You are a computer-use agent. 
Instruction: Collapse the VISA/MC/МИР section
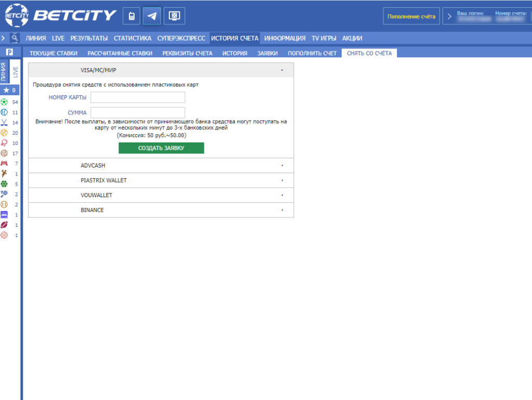(161, 70)
